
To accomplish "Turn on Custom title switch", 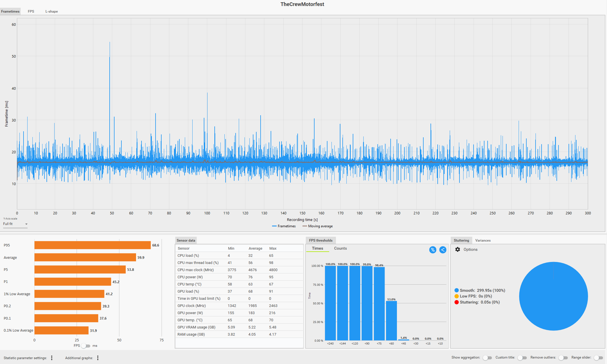I will pyautogui.click(x=522, y=358).
